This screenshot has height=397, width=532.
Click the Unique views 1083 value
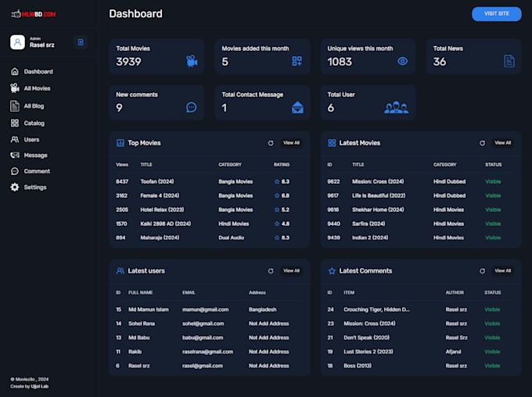(340, 62)
